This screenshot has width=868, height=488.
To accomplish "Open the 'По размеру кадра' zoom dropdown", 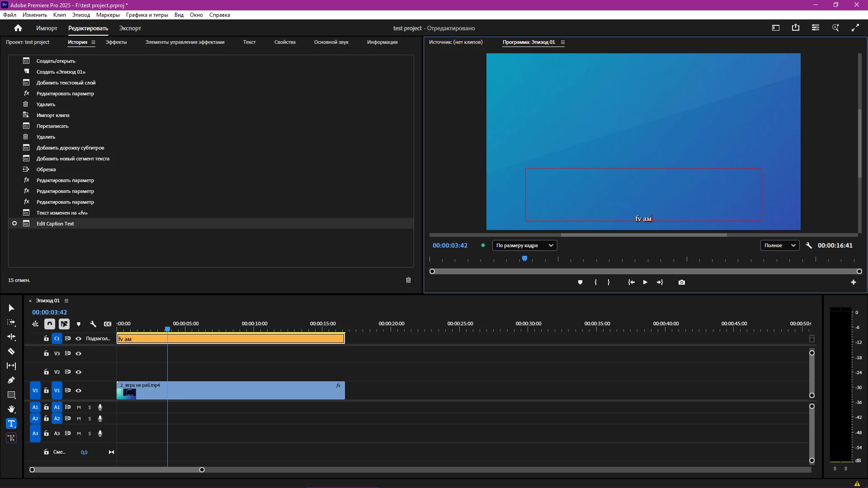I will (524, 245).
